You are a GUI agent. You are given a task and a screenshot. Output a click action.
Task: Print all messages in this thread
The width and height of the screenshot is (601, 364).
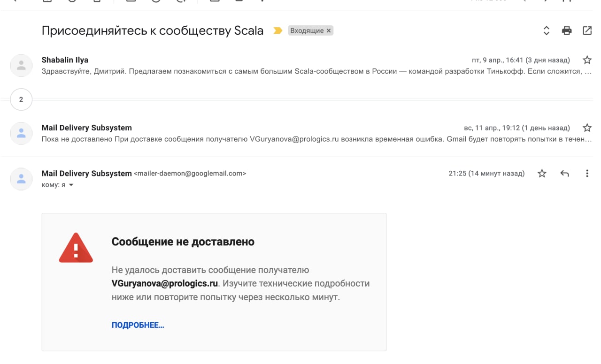pyautogui.click(x=567, y=31)
